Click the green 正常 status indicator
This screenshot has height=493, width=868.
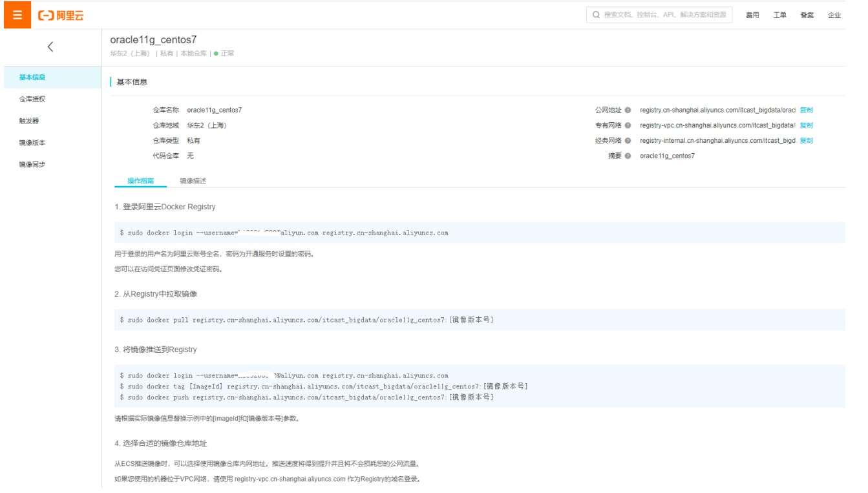click(x=224, y=54)
